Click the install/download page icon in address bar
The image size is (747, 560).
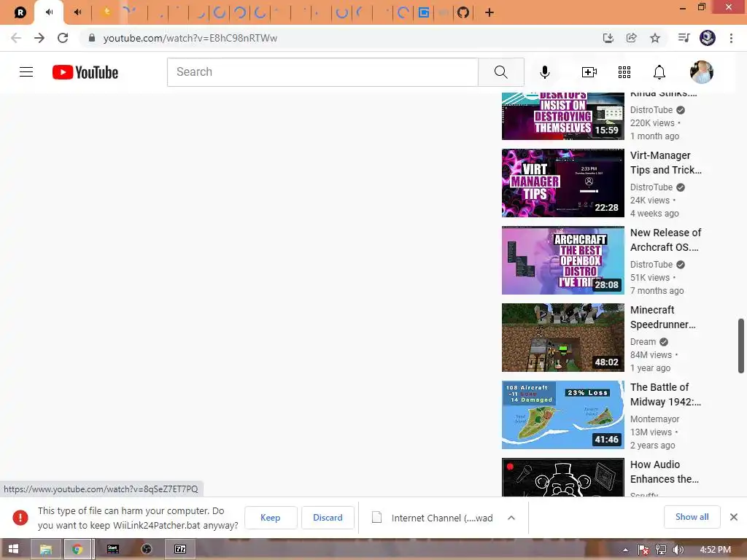pos(608,38)
